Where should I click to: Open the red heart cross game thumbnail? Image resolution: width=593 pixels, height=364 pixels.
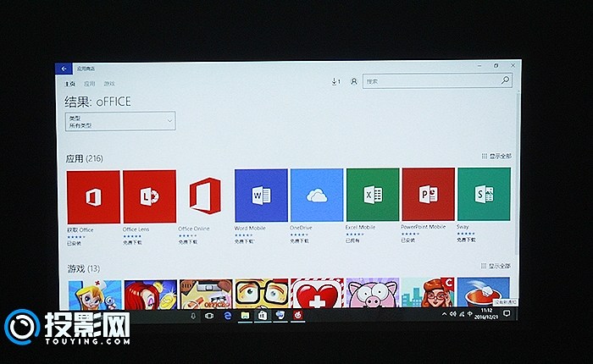317,294
